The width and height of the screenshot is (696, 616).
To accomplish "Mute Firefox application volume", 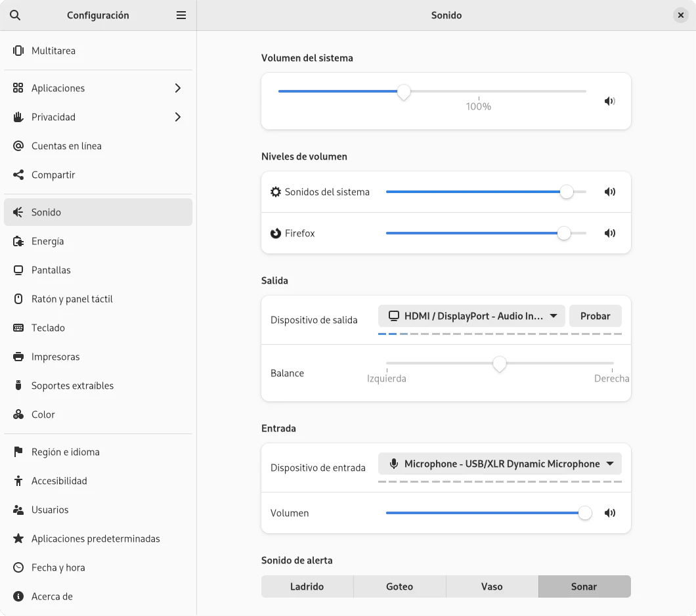I will click(610, 233).
